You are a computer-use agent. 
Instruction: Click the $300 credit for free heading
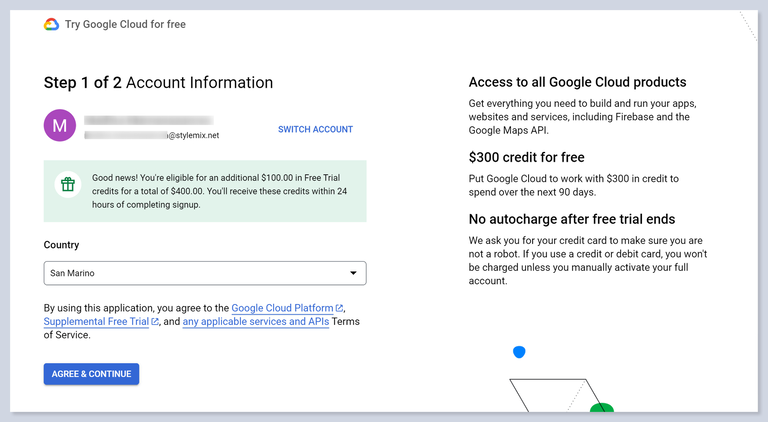point(526,157)
